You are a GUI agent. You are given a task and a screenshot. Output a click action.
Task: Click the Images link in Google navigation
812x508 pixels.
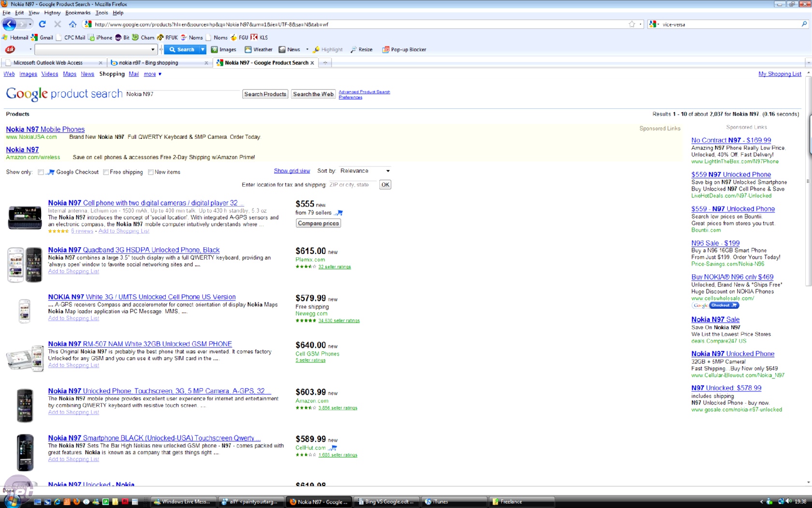(x=28, y=74)
